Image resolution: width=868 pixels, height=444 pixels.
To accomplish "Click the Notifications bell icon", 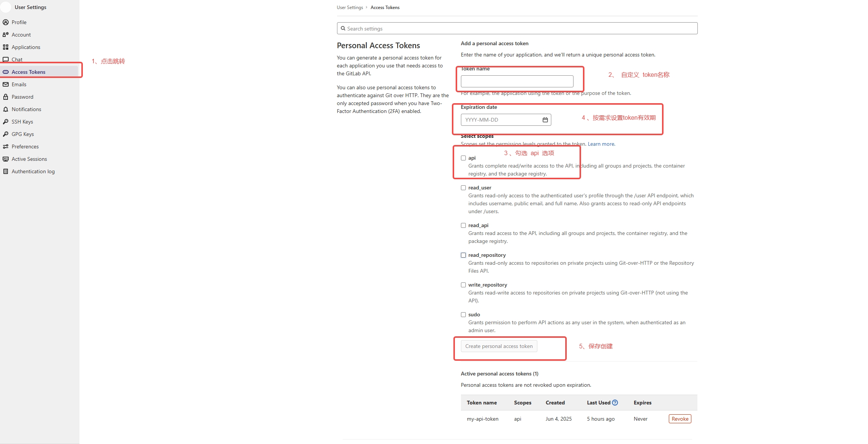I will (6, 109).
